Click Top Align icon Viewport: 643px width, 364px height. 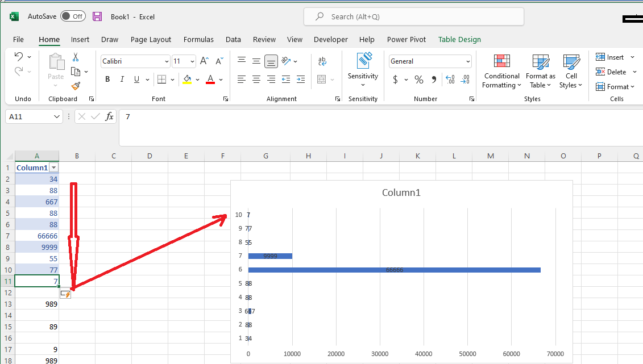(242, 61)
